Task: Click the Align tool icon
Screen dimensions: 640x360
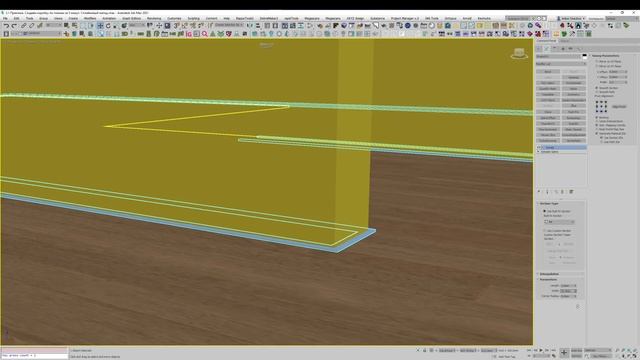Action: pyautogui.click(x=258, y=26)
